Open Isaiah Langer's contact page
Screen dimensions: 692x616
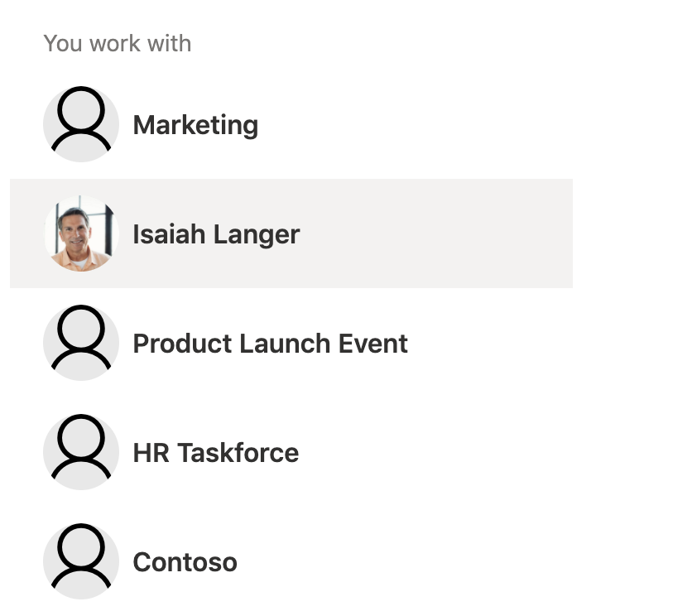216,233
